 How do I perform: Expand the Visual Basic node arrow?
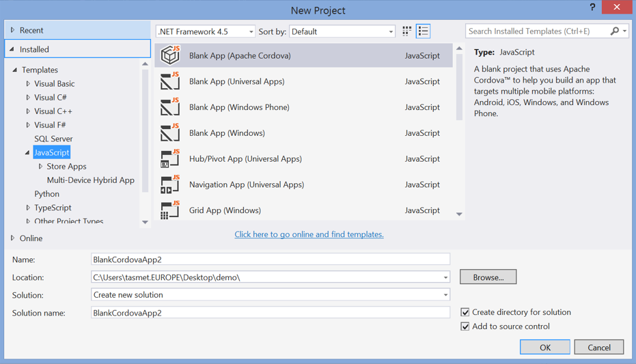[x=28, y=83]
